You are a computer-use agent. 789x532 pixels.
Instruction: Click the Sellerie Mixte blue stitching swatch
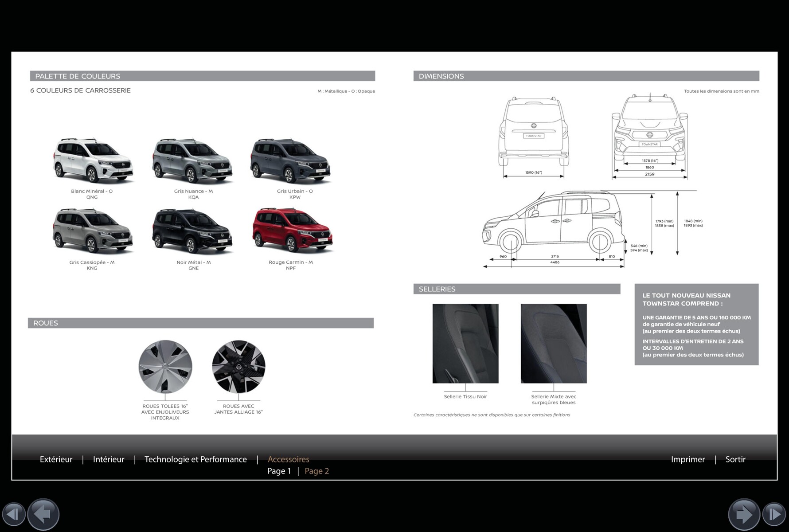point(554,344)
